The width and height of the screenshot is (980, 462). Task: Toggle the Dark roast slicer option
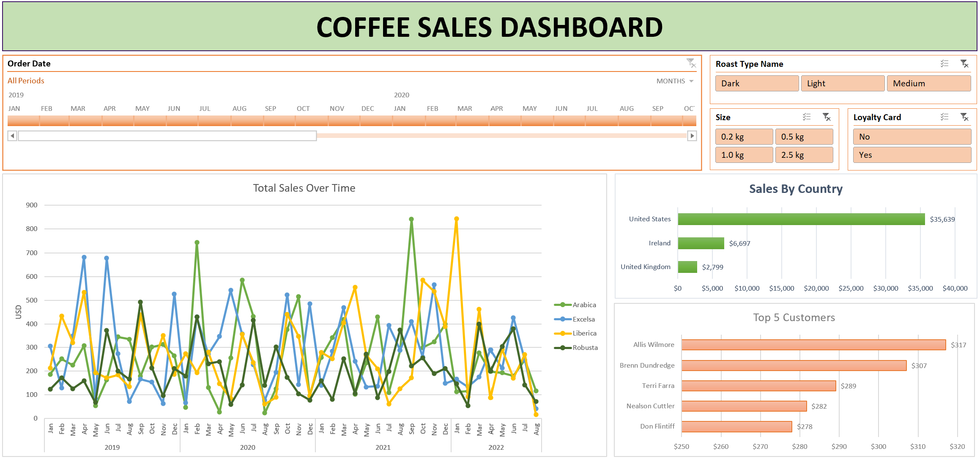click(x=756, y=83)
